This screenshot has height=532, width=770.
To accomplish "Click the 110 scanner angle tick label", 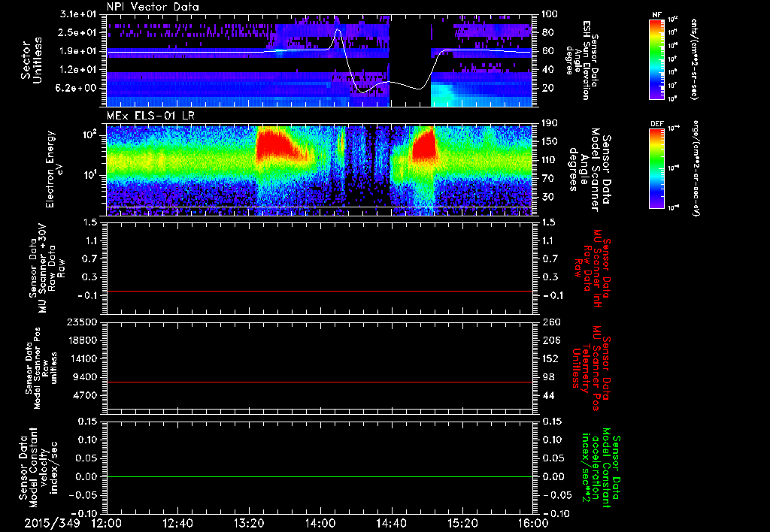I will pos(547,160).
